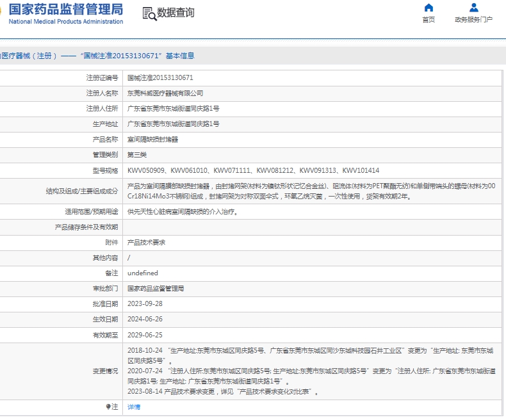Screen dimensions: 506x420
Task: Click model KWV101414 in 型号规格 row
Action: coord(361,170)
